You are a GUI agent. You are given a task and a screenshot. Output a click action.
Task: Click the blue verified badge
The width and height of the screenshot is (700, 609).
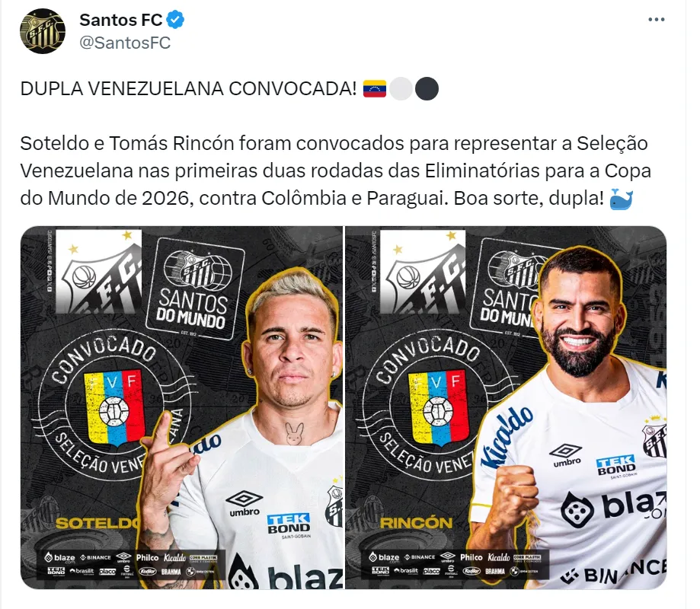point(175,20)
